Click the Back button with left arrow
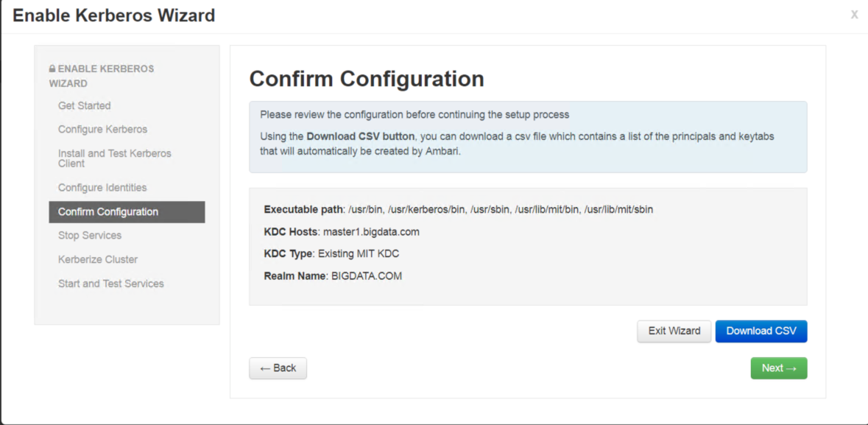Image resolution: width=868 pixels, height=425 pixels. click(278, 368)
